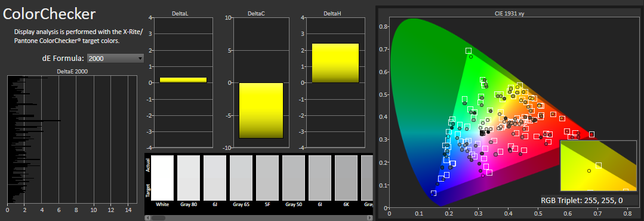644x221 pixels.
Task: Click the green primary target square in CIE chart
Action: (468, 51)
